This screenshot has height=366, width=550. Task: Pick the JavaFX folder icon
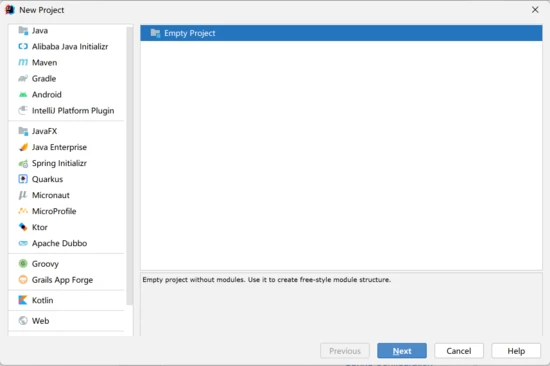click(23, 131)
